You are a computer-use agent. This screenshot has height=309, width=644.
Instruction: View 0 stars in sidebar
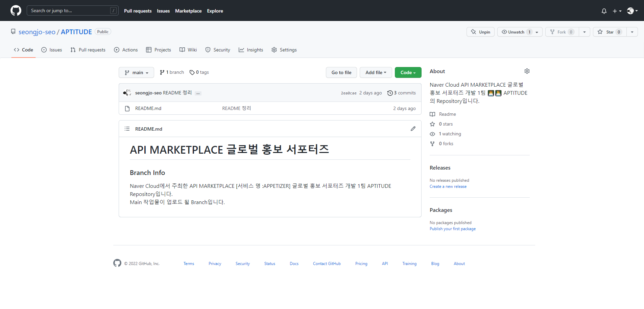coord(441,124)
